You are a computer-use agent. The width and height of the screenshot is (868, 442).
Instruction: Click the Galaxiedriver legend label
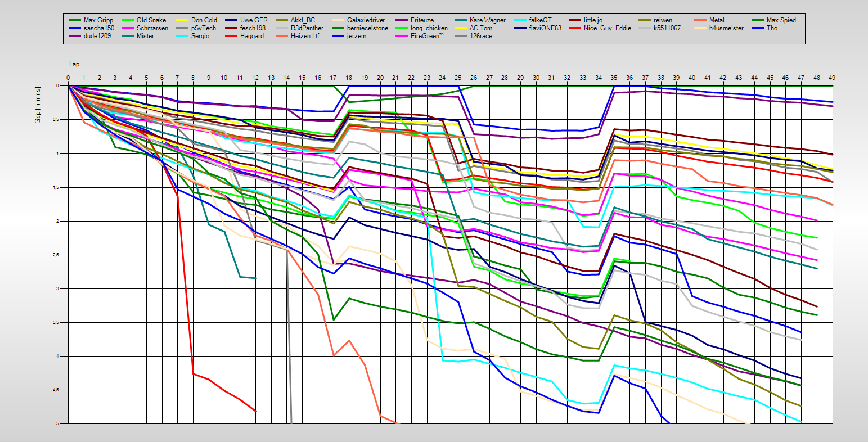(x=366, y=20)
